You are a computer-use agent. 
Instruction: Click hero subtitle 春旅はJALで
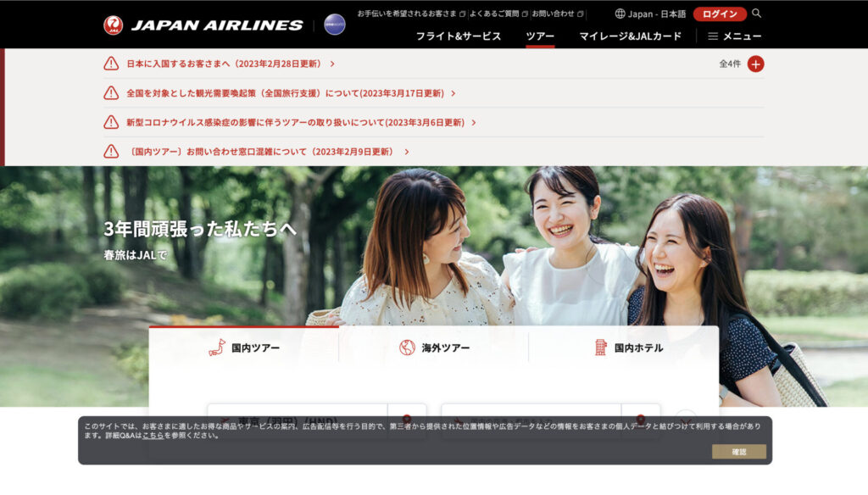[x=135, y=255]
